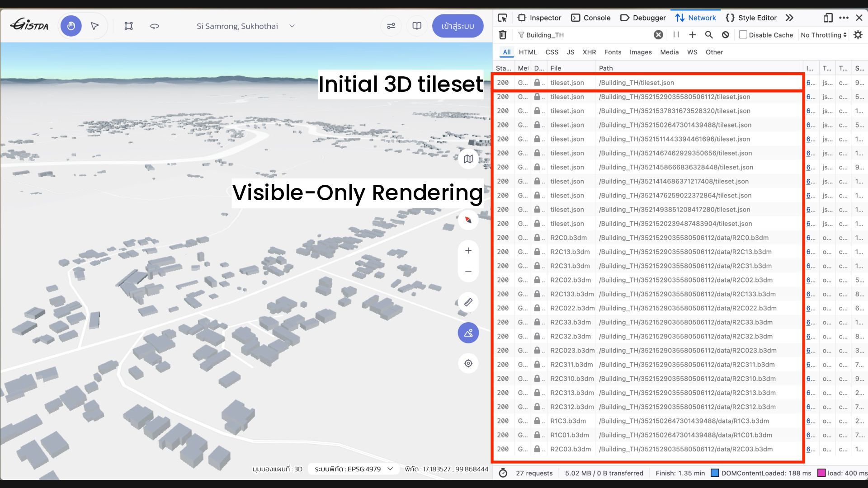Click the locate my position icon
868x488 pixels.
coord(468,363)
